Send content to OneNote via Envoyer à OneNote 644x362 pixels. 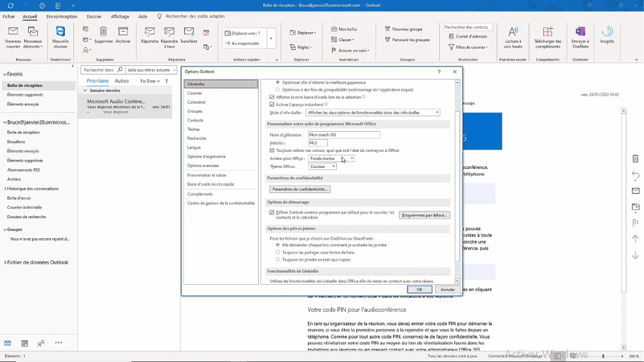[x=580, y=37]
